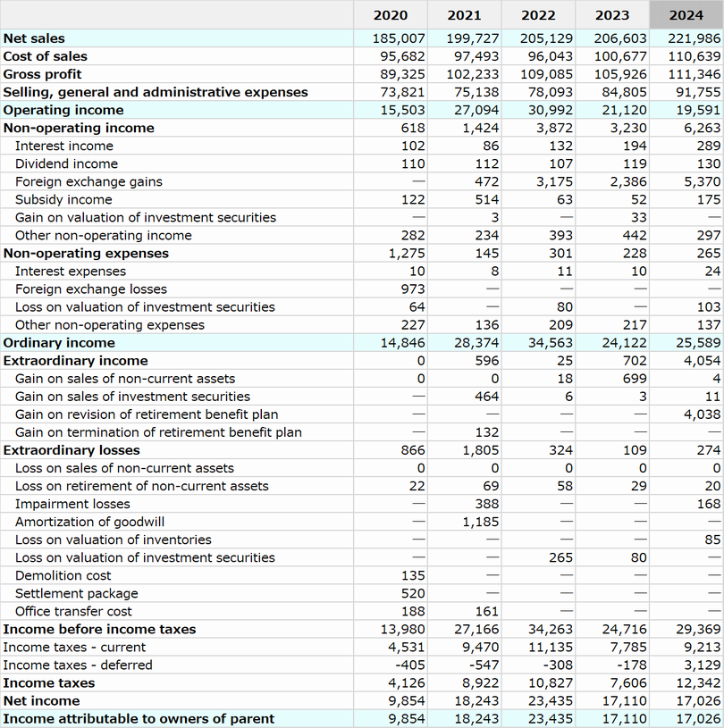
Task: Select 2021 Extraordinary losses value 1,805
Action: 481,450
